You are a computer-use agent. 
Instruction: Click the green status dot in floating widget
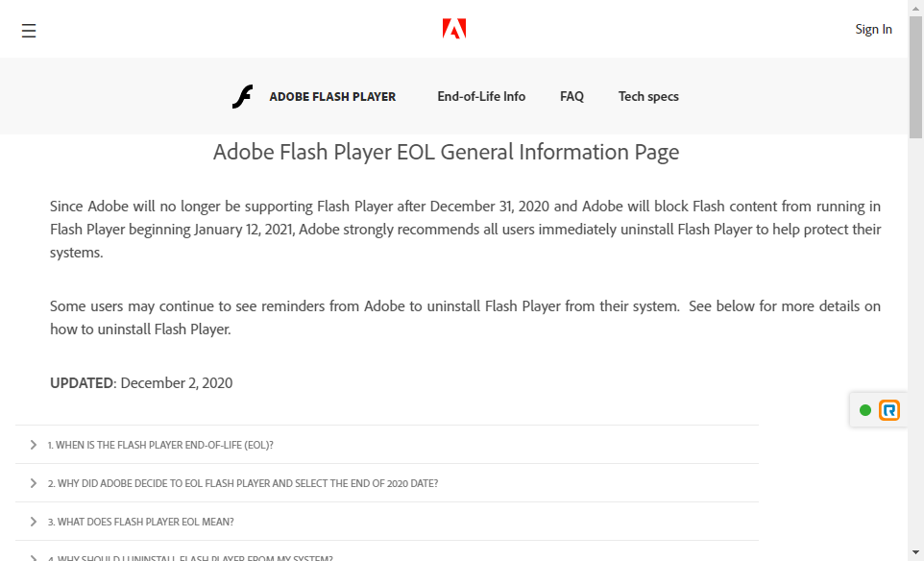click(x=865, y=410)
